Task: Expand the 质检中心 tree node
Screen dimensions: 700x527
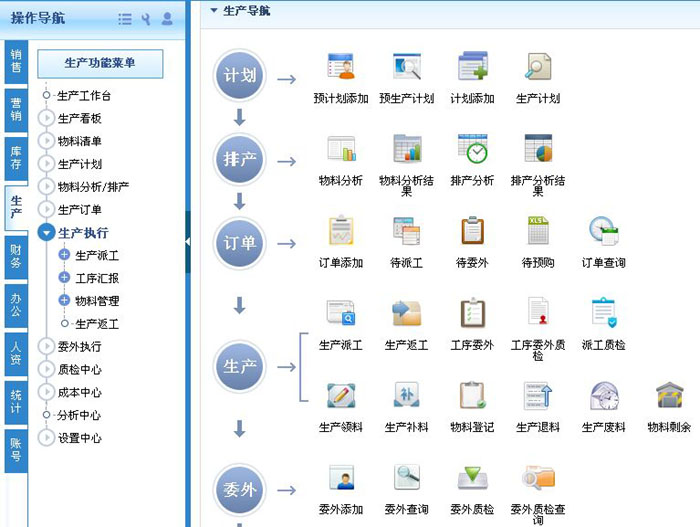Action: coord(46,369)
